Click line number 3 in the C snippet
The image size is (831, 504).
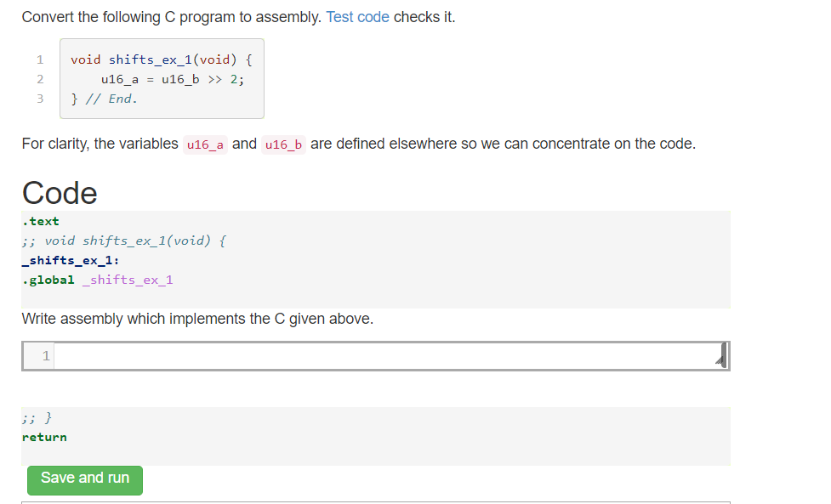coord(39,98)
